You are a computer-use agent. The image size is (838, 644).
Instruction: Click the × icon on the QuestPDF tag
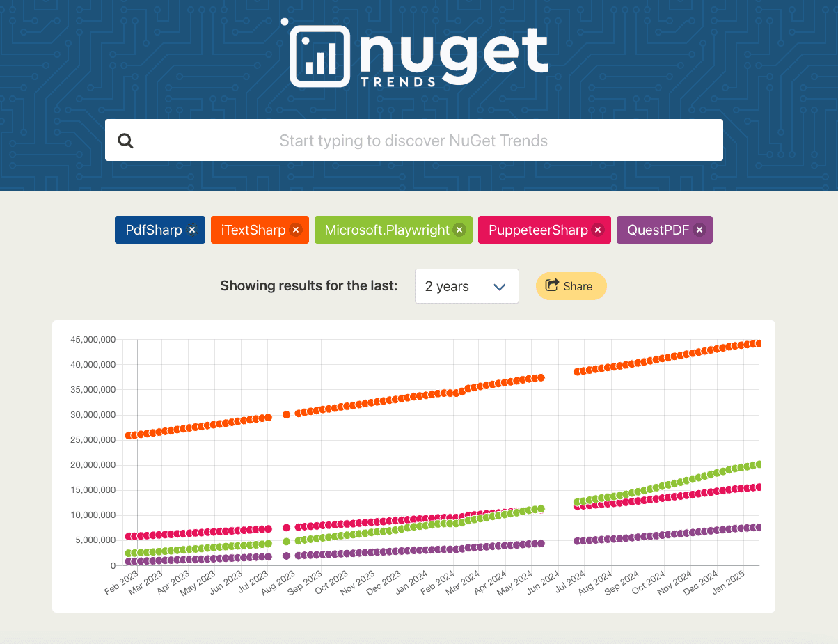(x=699, y=230)
